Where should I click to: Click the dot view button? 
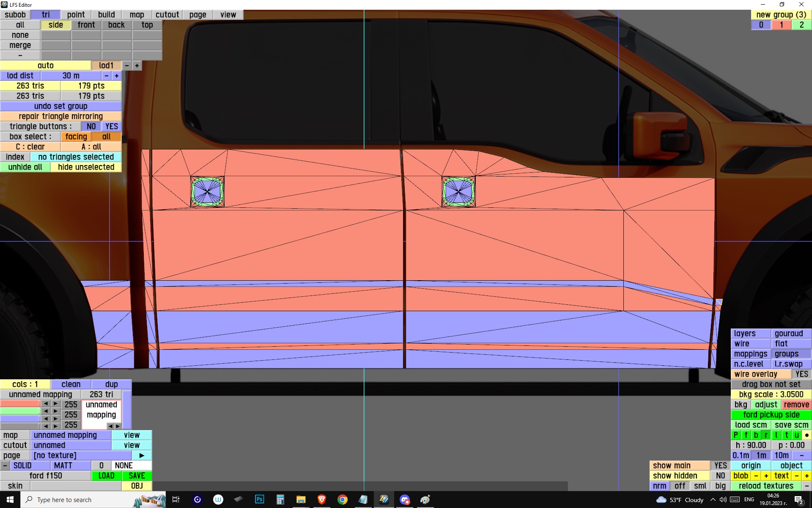807,435
